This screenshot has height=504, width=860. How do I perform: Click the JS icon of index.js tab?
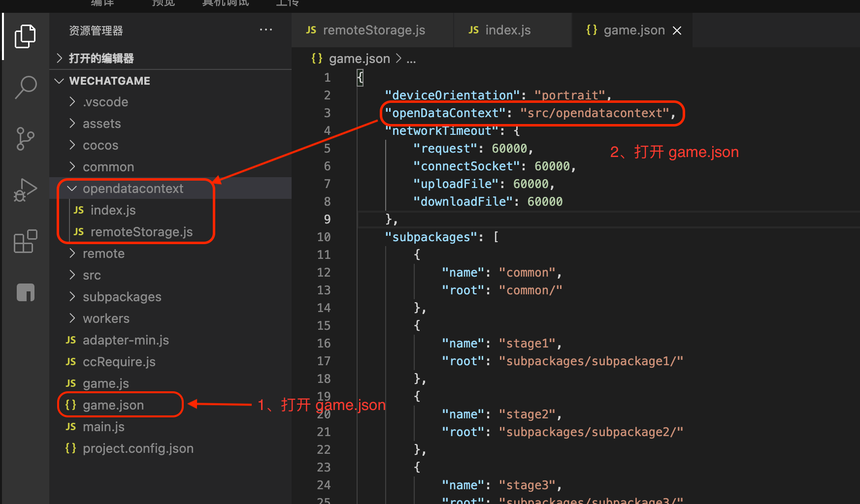click(473, 30)
